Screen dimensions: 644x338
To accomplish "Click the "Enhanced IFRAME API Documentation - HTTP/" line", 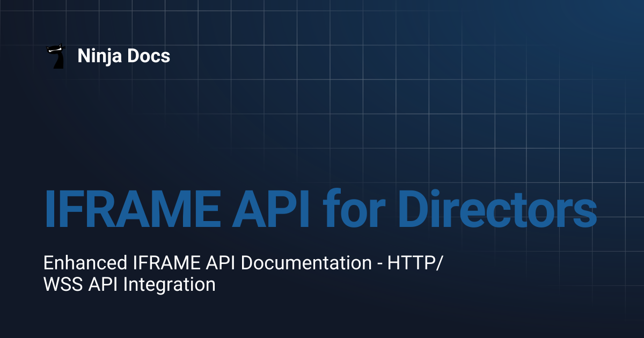I will point(244,263).
